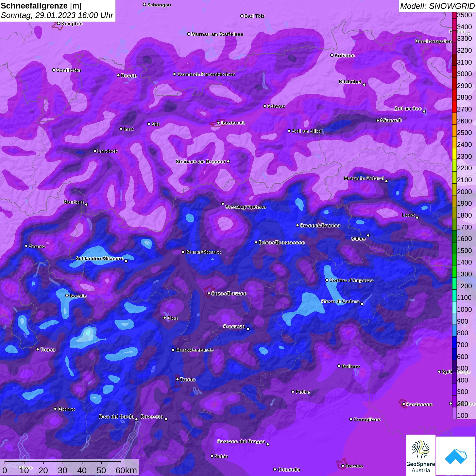Click the Belluno label
The width and height of the screenshot is (476, 476).
click(351, 366)
